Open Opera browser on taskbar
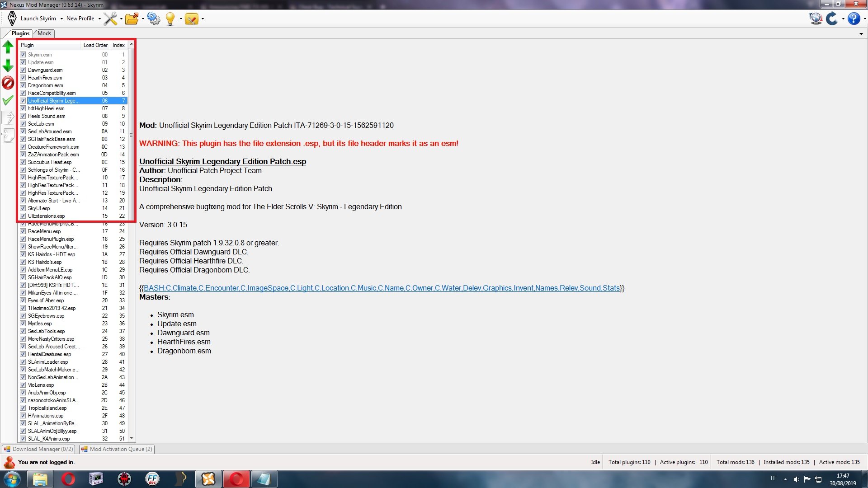 [68, 479]
